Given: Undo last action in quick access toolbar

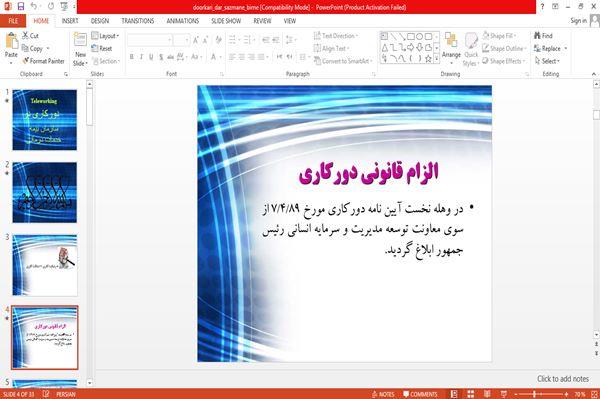Looking at the screenshot, I should [34, 6].
